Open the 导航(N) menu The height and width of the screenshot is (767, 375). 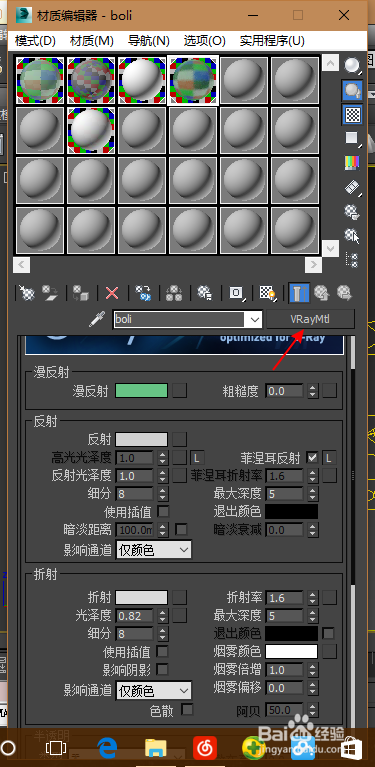click(149, 41)
